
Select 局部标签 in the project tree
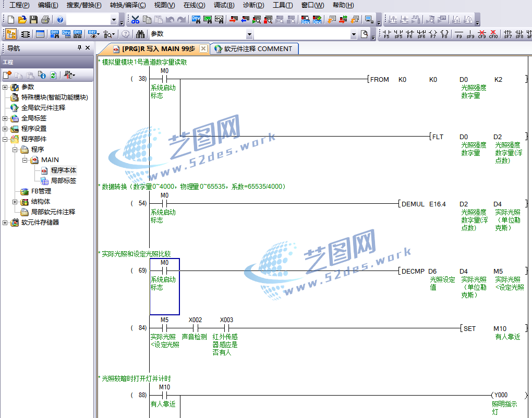[x=64, y=181]
